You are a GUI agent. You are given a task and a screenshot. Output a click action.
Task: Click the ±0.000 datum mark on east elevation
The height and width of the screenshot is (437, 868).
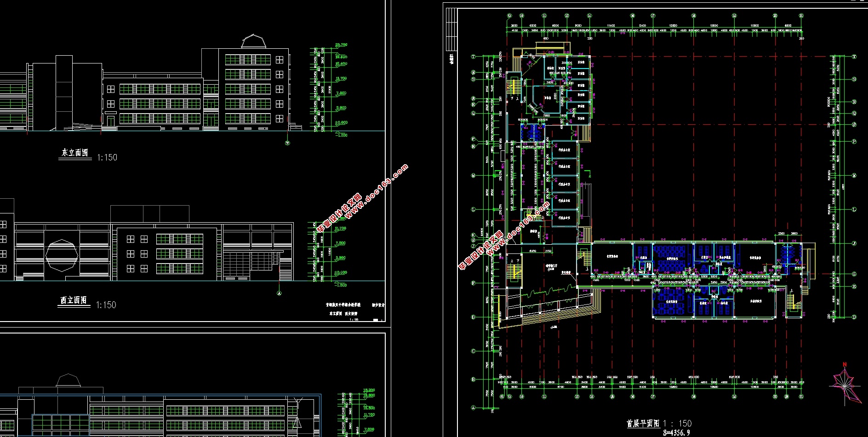(x=341, y=123)
